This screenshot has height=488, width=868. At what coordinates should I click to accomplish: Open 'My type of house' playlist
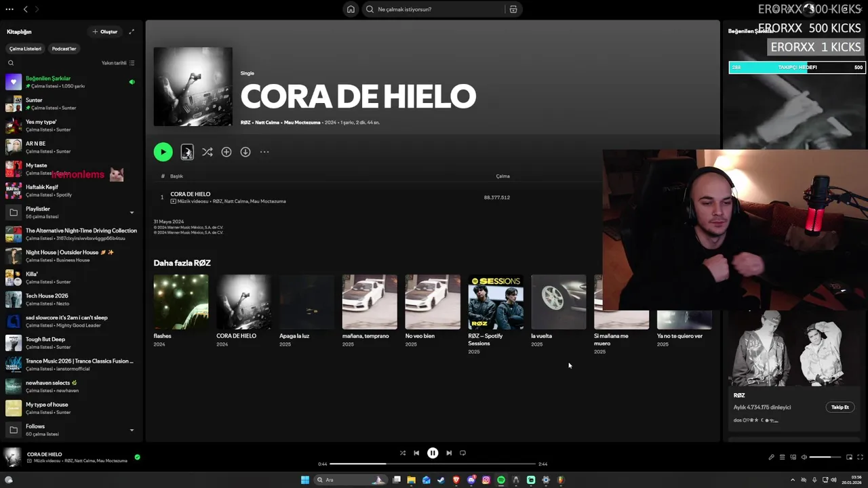click(71, 408)
